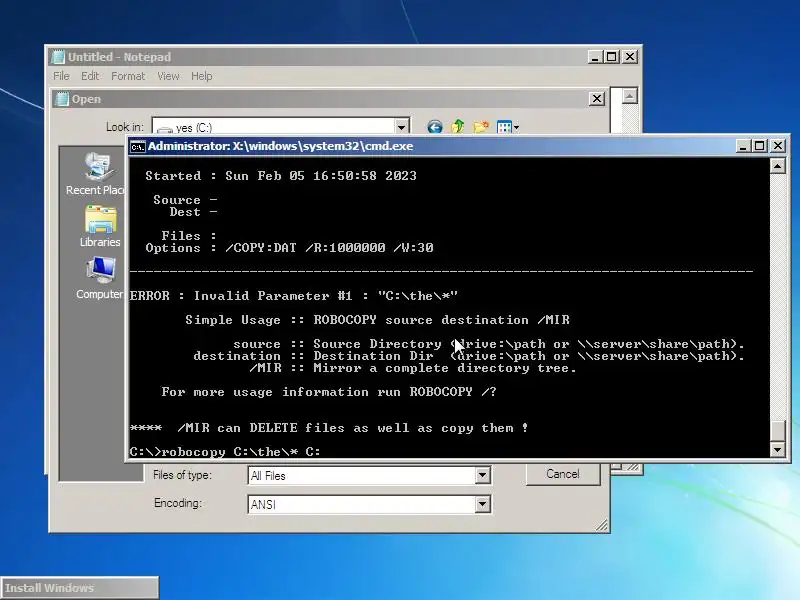Close the Open dialog
Viewport: 800px width, 600px height.
tap(597, 98)
